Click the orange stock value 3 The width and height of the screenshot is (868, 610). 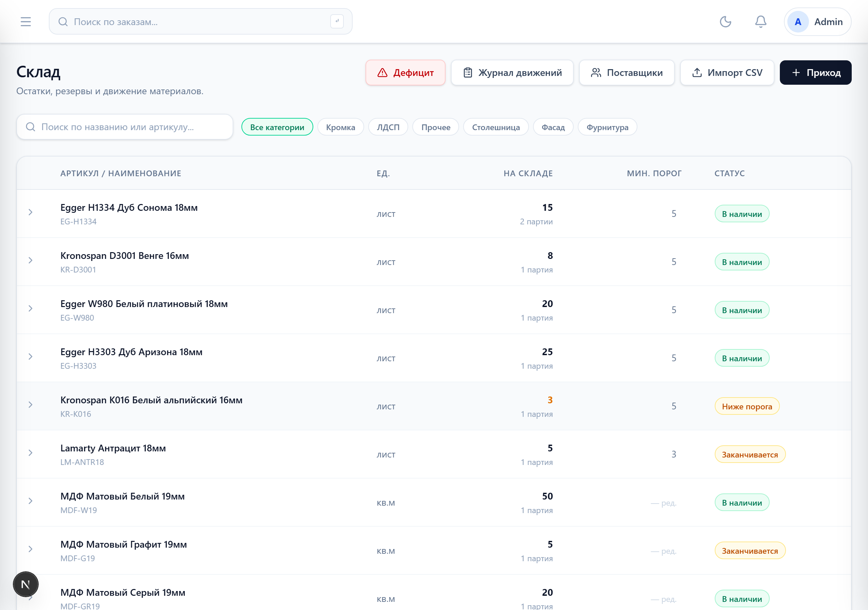pos(550,400)
